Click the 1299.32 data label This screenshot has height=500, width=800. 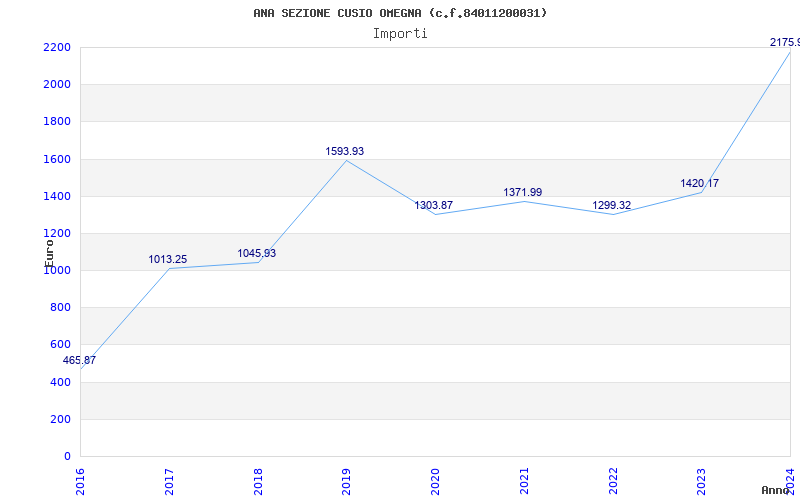coord(612,205)
